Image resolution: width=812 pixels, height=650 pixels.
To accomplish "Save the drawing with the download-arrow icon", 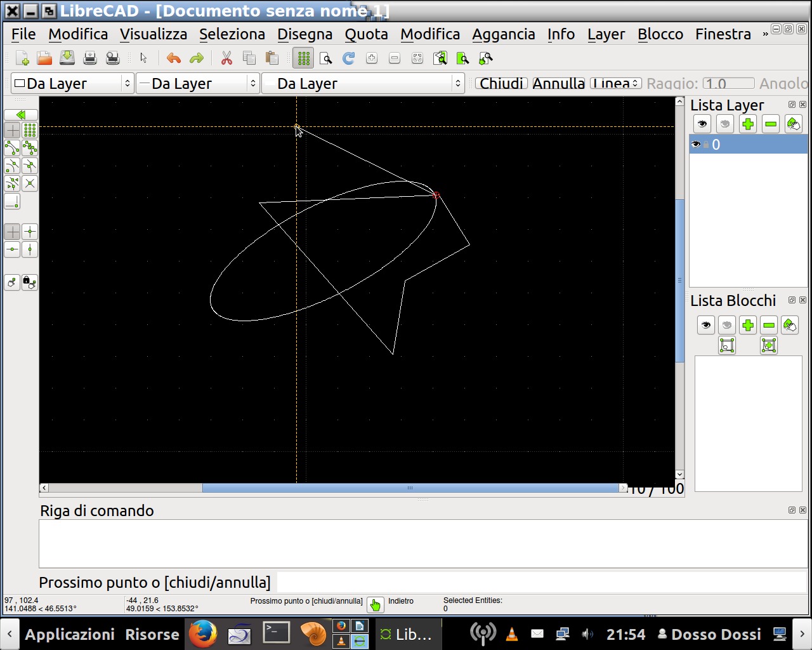I will tap(67, 58).
